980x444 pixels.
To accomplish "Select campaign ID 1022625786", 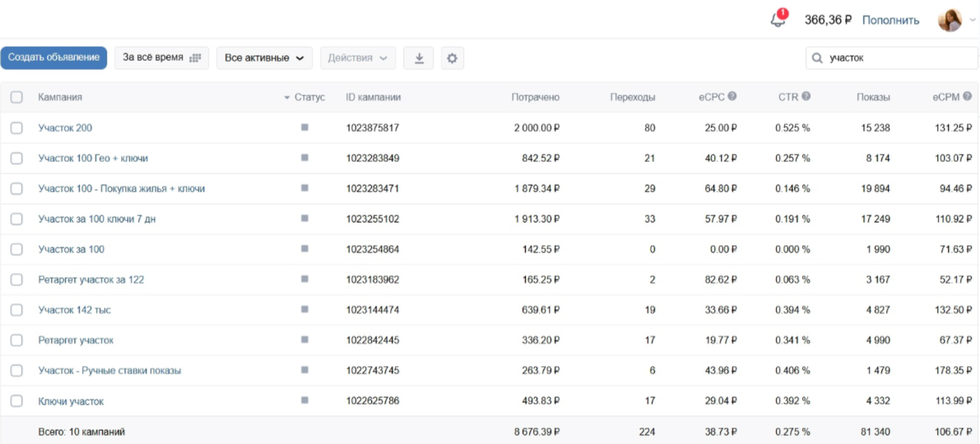I will (373, 401).
